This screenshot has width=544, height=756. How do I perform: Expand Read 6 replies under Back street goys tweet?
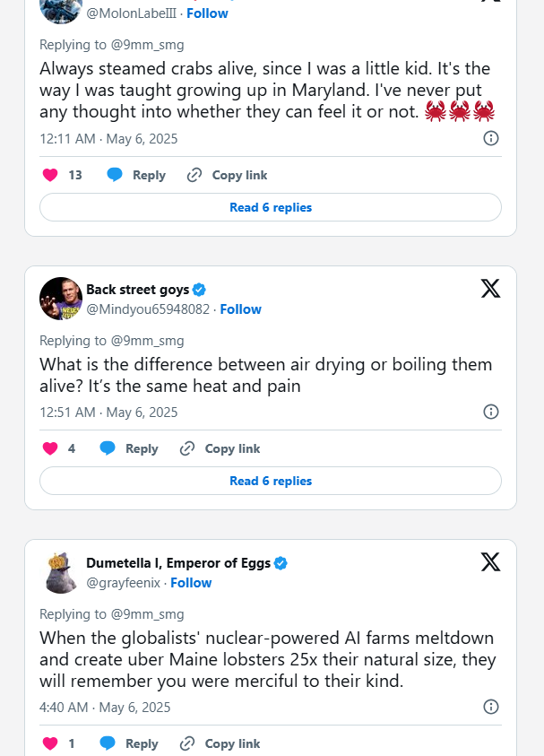point(271,481)
